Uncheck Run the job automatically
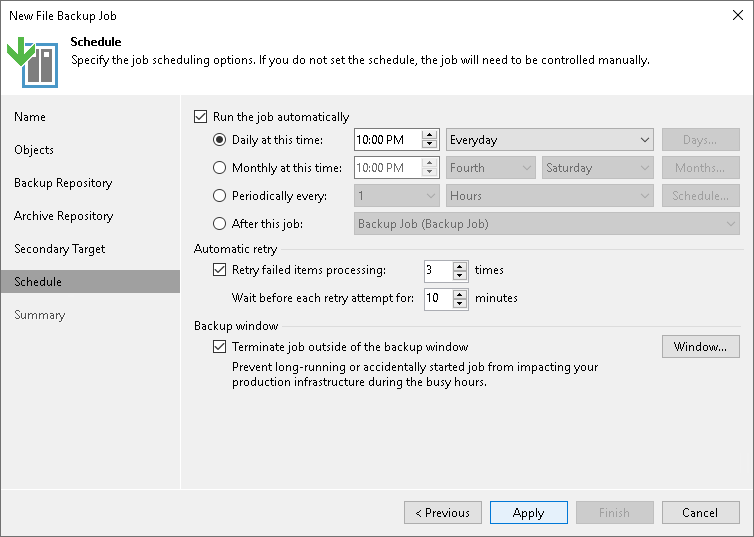 [x=201, y=117]
